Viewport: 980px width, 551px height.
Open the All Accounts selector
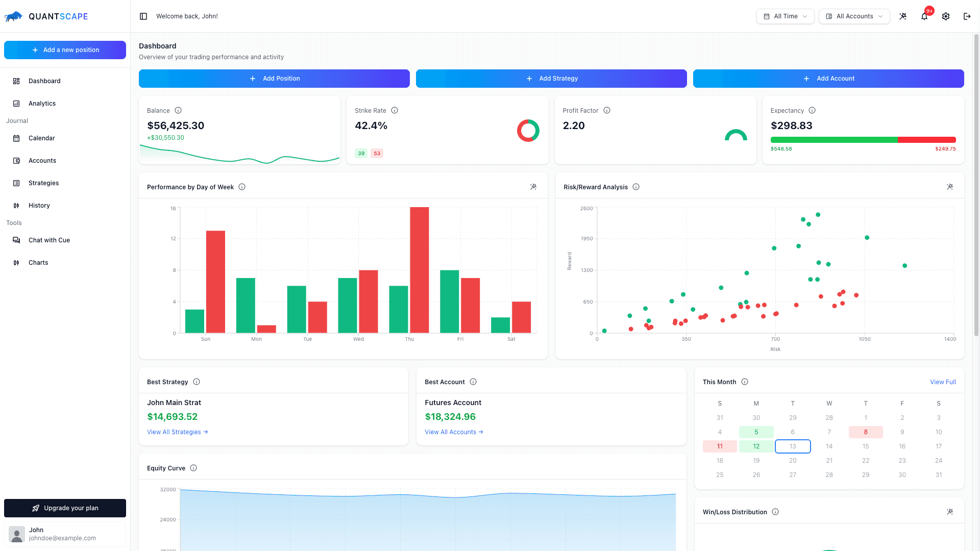pos(854,16)
